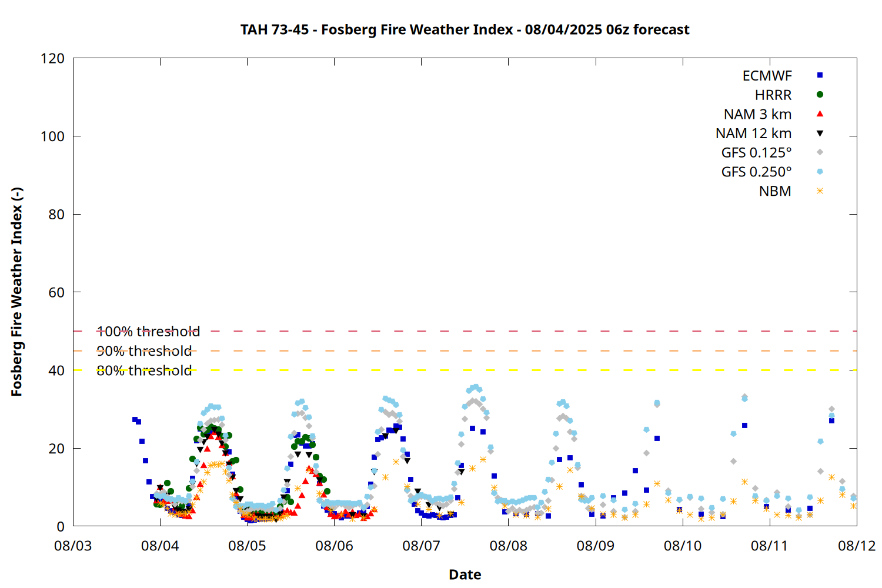
Task: Click the 08/07 date tick label
Action: click(x=421, y=546)
